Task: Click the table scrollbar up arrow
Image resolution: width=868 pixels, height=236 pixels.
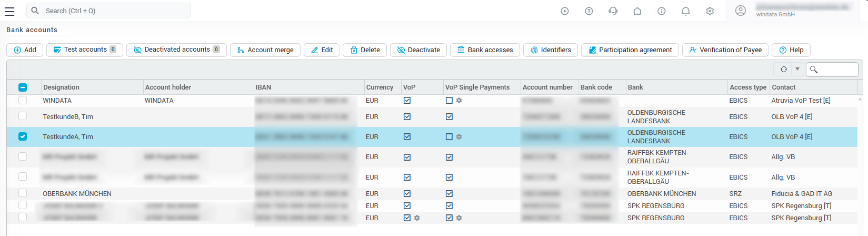Action: pos(860,99)
